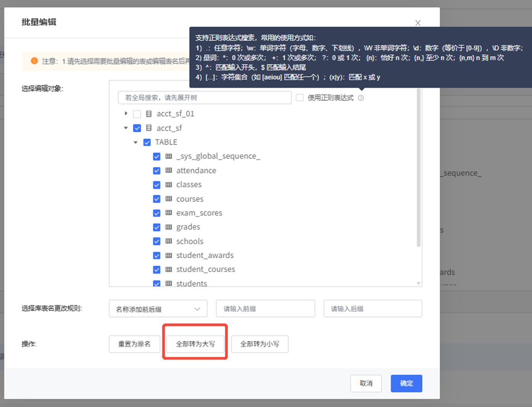The image size is (532, 407).
Task: Uncheck the student_courses table checkbox
Action: [x=157, y=269]
